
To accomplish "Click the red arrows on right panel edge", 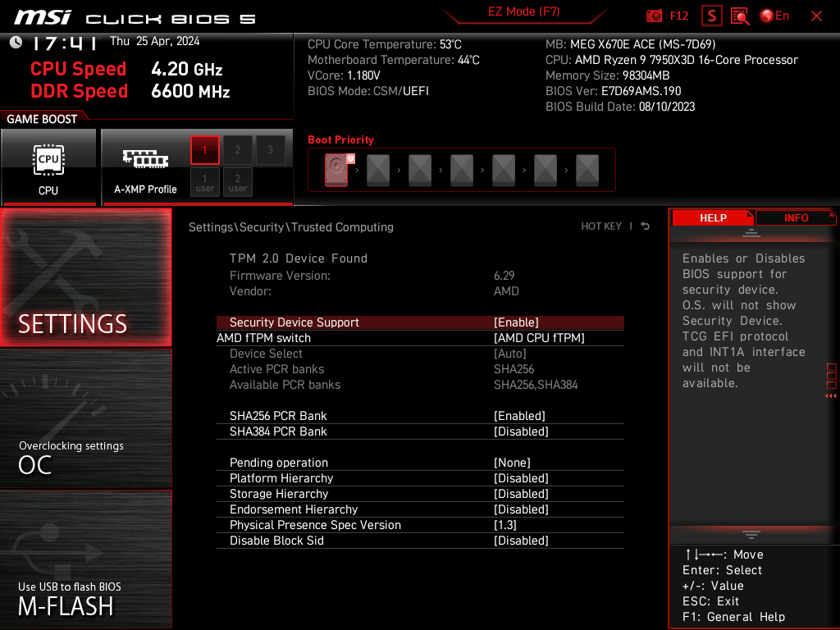I will [831, 396].
